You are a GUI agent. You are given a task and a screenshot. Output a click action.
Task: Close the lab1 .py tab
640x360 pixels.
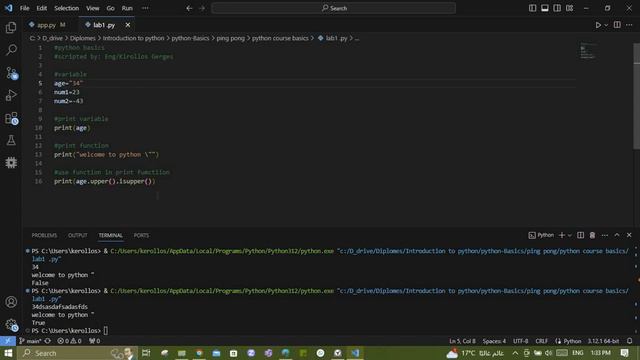(x=128, y=25)
